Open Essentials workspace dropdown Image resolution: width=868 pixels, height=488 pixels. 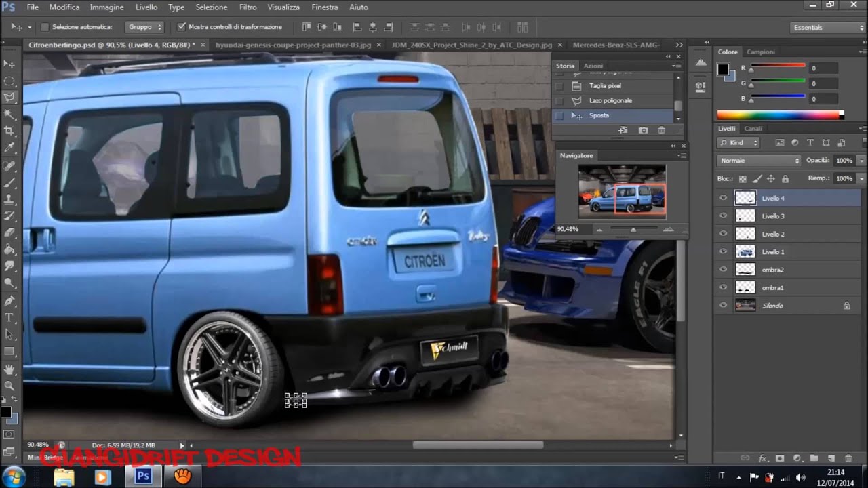click(x=828, y=27)
